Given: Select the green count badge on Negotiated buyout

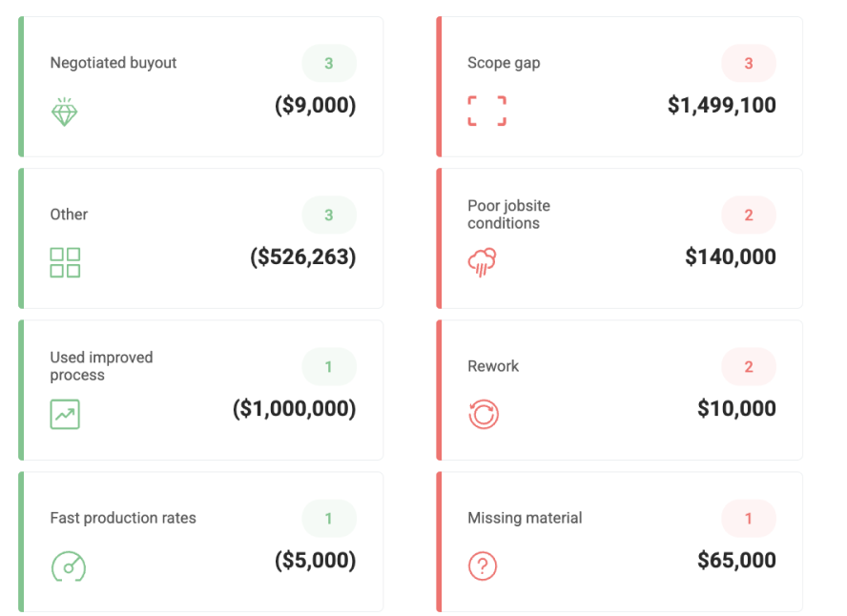Looking at the screenshot, I should (329, 63).
